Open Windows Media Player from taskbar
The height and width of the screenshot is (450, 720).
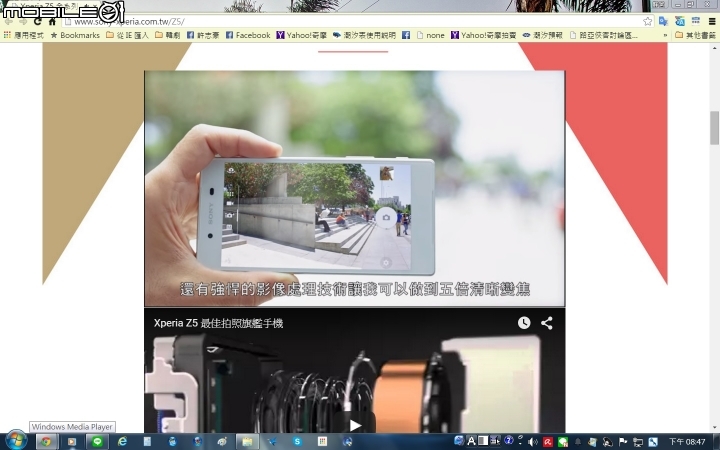point(72,442)
